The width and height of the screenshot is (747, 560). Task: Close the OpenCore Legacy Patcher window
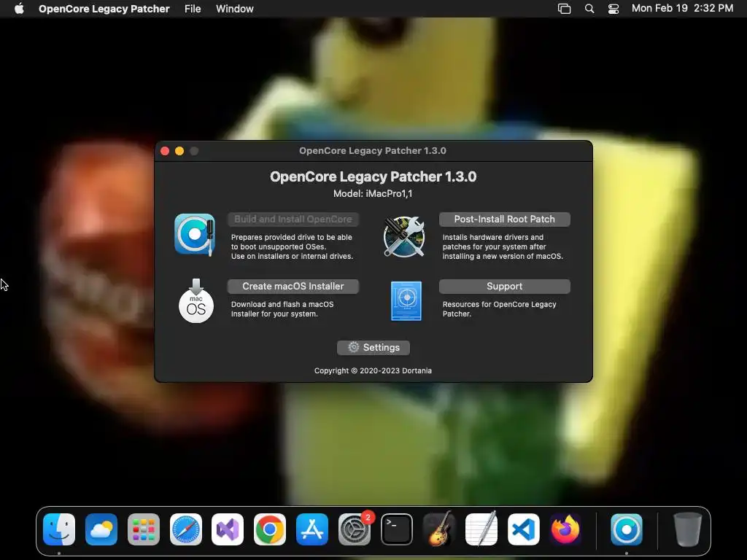tap(165, 151)
